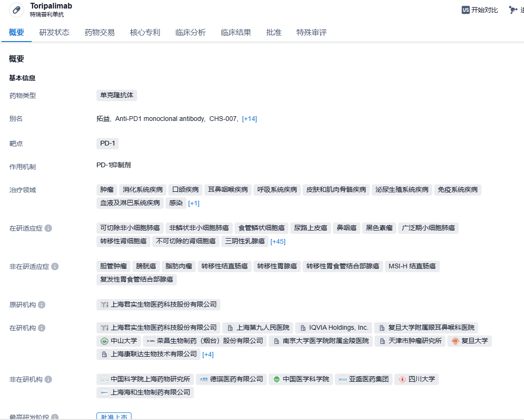The image size is (524, 420).
Task: Expand [+1] more therapeutic areas
Action: click(193, 203)
